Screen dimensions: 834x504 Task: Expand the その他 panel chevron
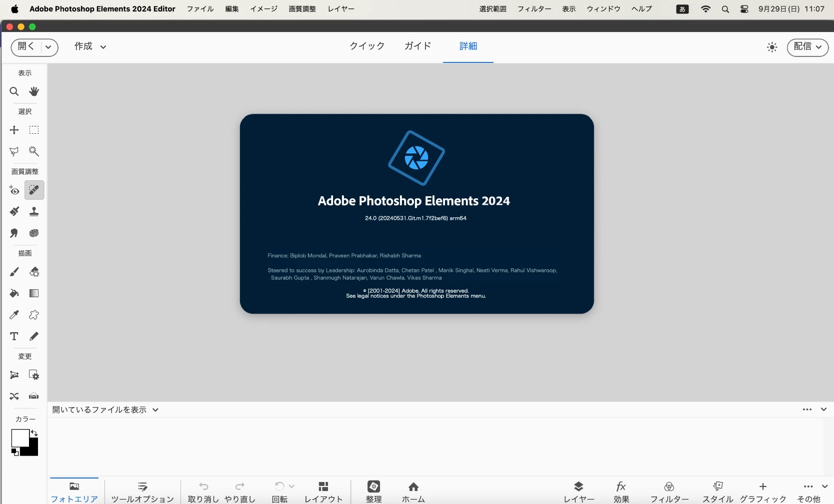(824, 487)
